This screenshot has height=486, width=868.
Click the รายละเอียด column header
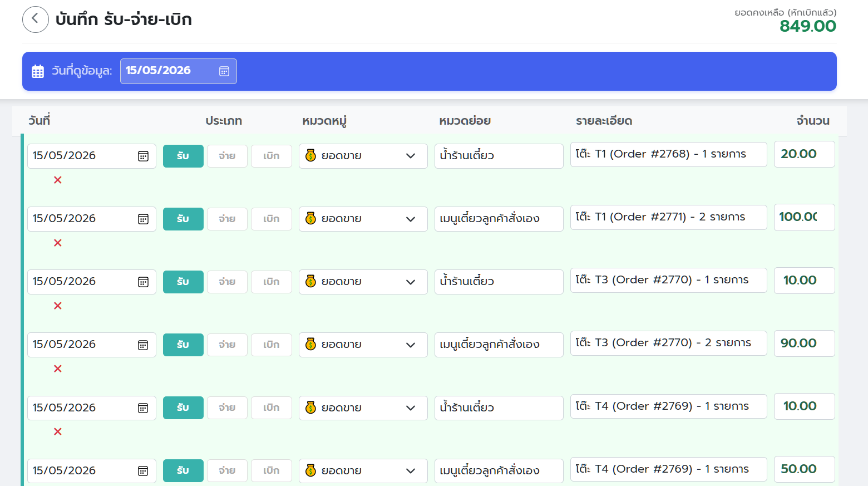(604, 121)
